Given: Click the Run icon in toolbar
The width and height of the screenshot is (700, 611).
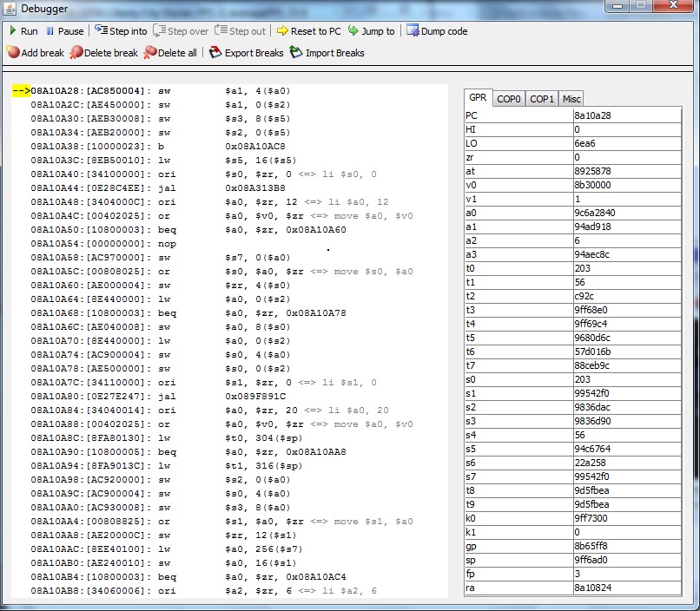Looking at the screenshot, I should pos(13,31).
